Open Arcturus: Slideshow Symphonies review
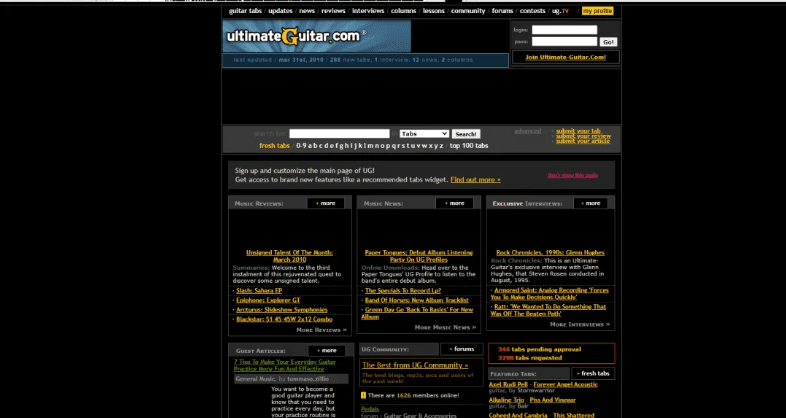The width and height of the screenshot is (786, 418). 282,310
